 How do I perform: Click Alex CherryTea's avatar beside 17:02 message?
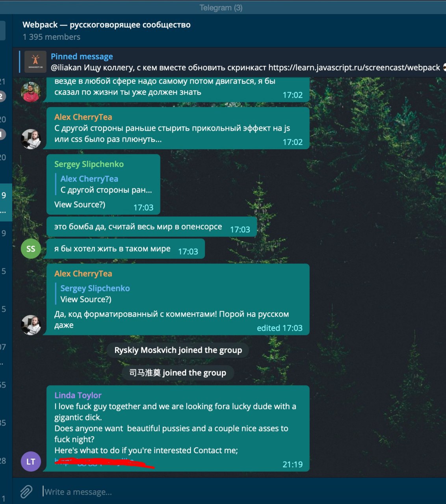[31, 139]
